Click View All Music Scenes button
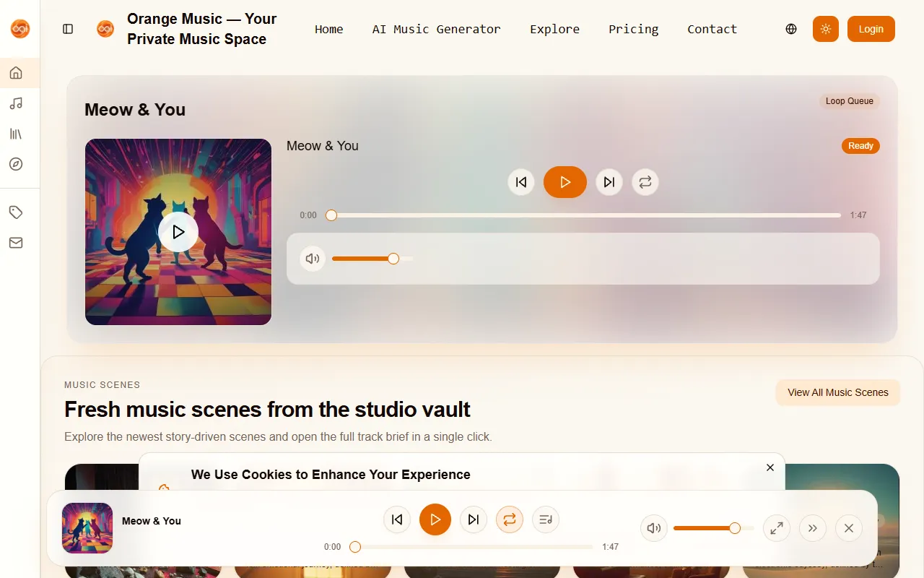Screen dimensions: 924x578 tap(837, 392)
